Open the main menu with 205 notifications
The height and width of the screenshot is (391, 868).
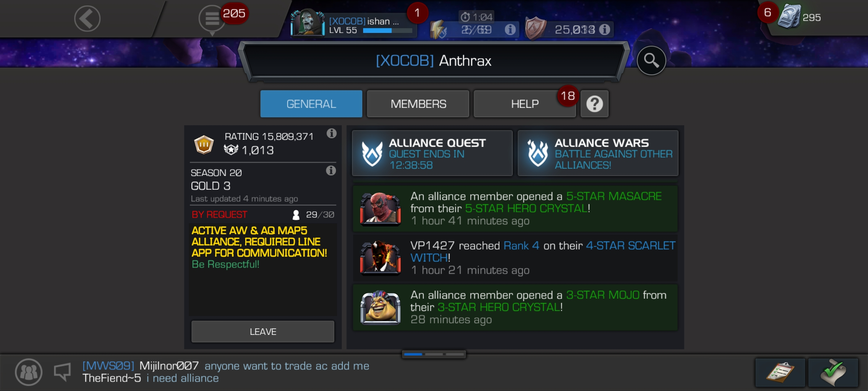(213, 19)
